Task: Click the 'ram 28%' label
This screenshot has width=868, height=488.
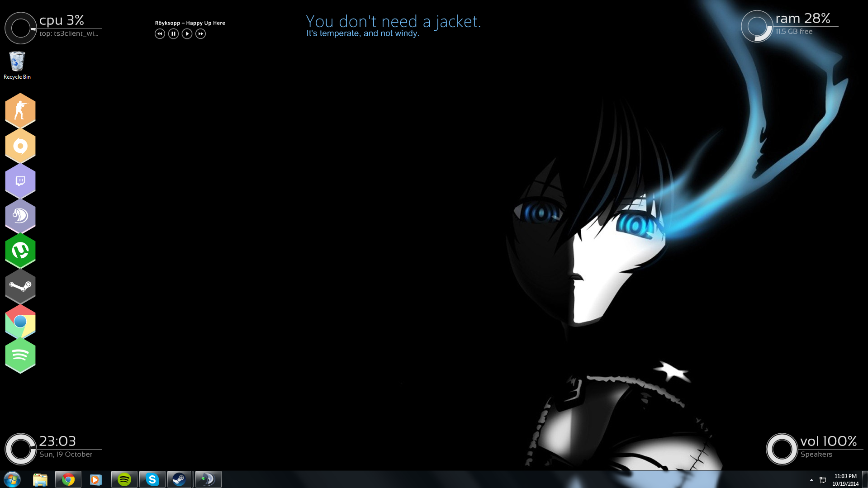Action: coord(803,18)
